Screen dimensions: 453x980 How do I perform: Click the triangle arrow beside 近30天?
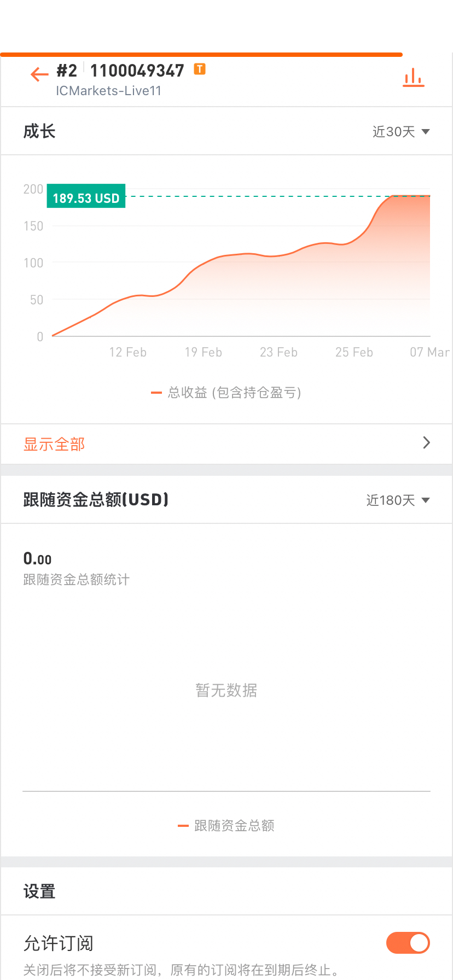(x=426, y=132)
